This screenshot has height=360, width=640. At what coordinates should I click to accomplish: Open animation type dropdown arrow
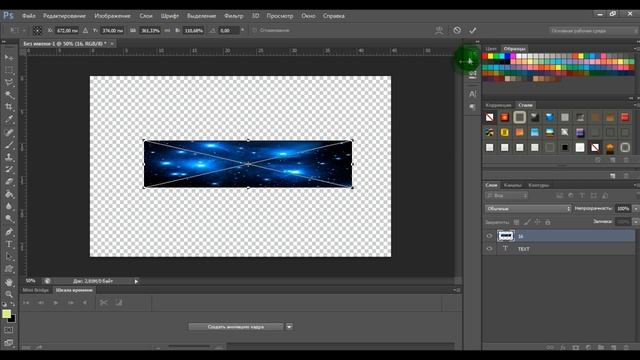click(x=289, y=327)
